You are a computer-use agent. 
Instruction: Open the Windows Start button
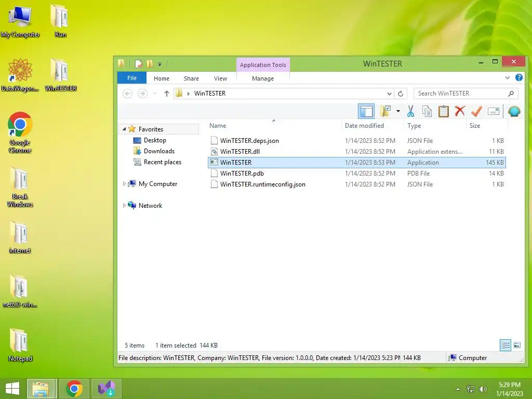pyautogui.click(x=12, y=389)
